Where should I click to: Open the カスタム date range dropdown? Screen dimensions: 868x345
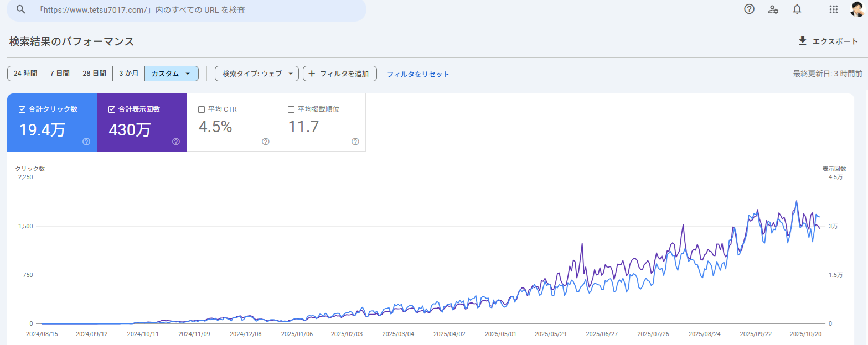click(171, 74)
